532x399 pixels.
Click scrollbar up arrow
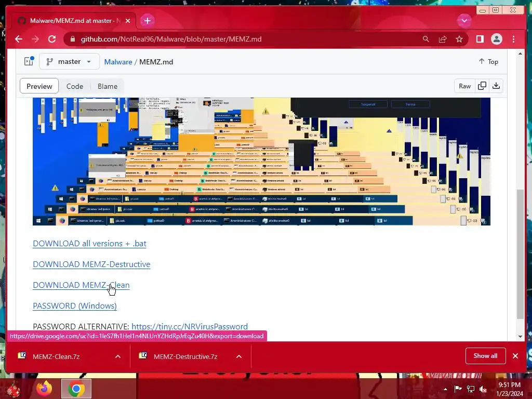pos(520,54)
